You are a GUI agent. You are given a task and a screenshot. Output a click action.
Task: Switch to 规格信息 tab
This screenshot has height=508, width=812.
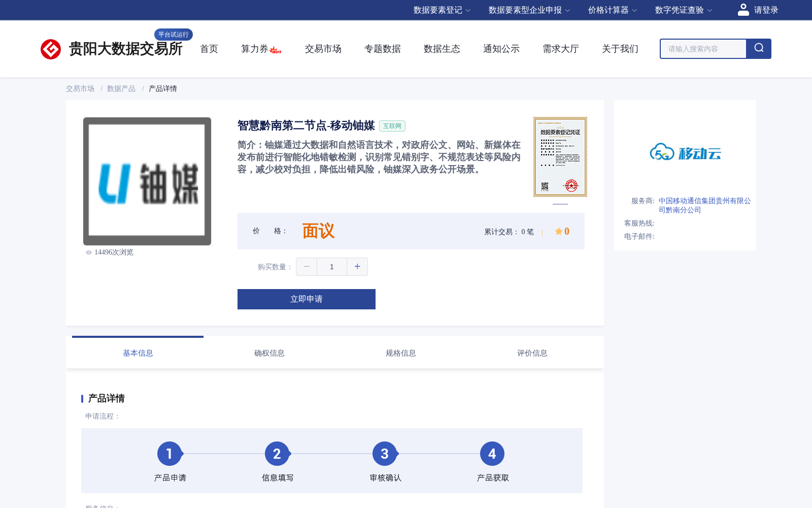[400, 353]
